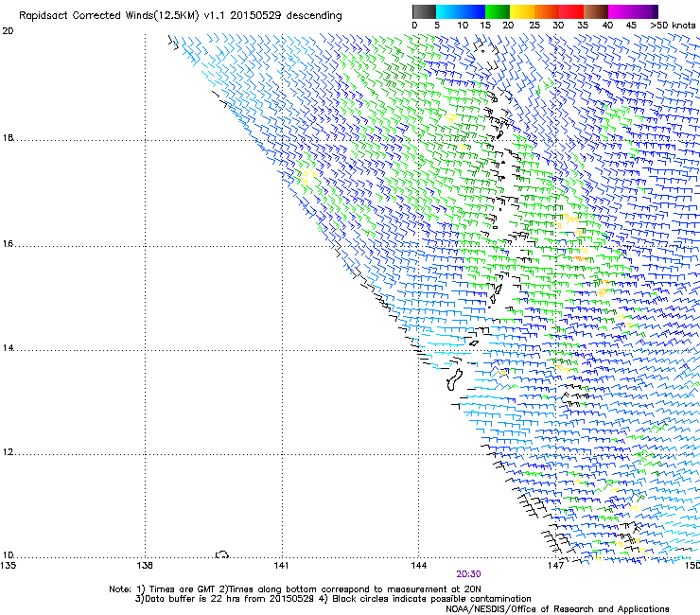Screen dimensions: 700x615
Task: Click the '45' label under the color legend
Action: click(x=631, y=26)
